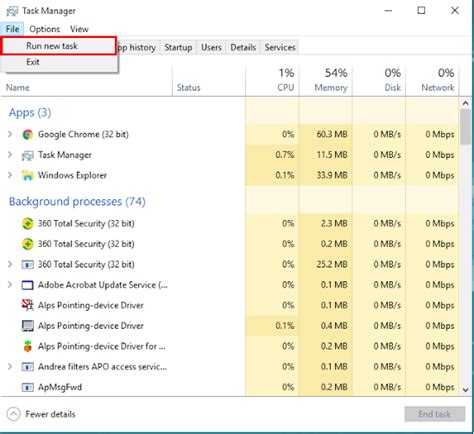The image size is (474, 434).
Task: Select the Apps (3) group heading
Action: pos(30,113)
